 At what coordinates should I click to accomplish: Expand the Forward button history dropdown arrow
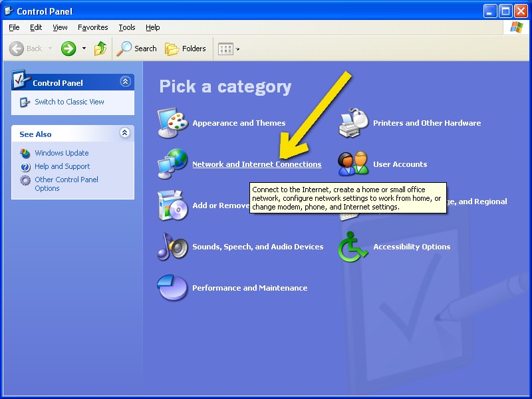[x=84, y=49]
